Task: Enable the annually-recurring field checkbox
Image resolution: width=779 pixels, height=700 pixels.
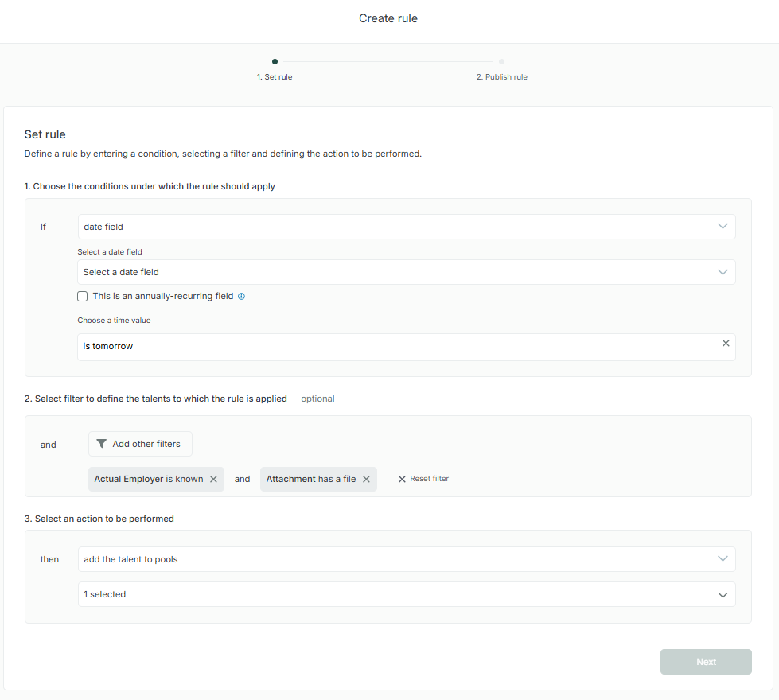Action: coord(83,297)
